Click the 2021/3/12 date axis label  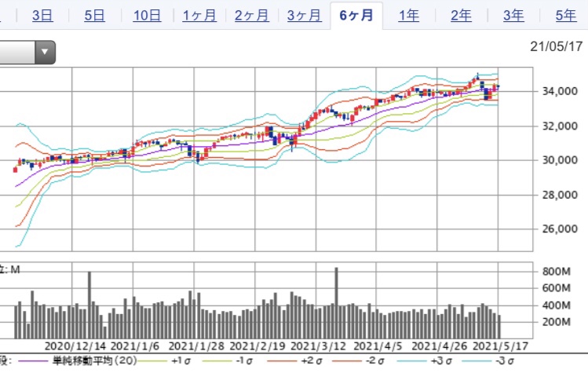[319, 346]
